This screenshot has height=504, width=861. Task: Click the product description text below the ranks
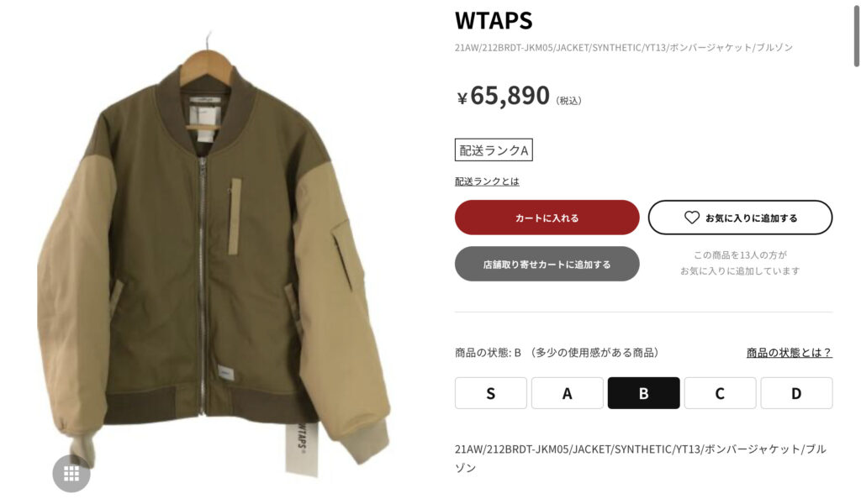coord(640,458)
